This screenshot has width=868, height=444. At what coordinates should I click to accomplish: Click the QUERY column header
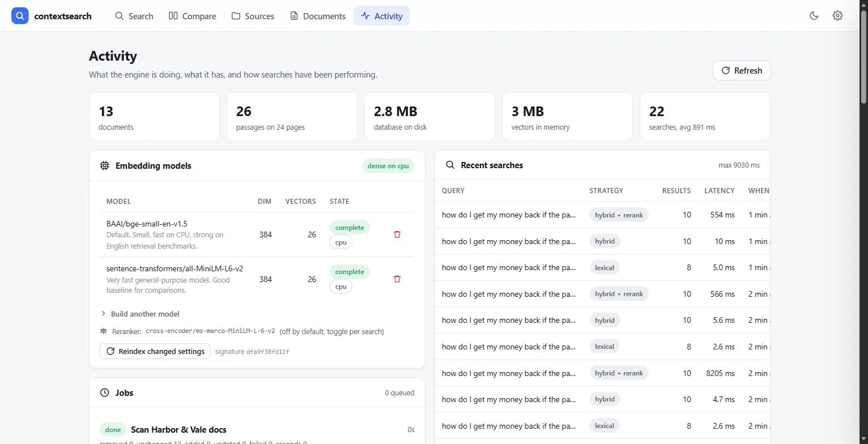point(453,191)
